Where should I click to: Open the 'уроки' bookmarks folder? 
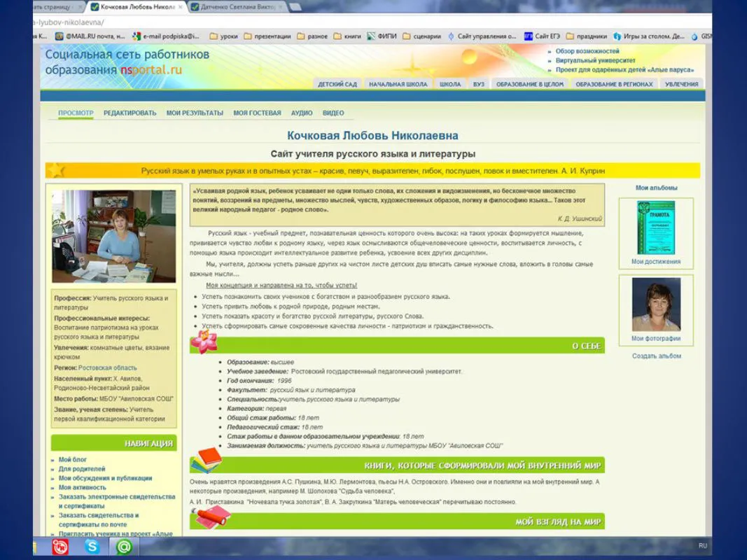[x=223, y=36]
